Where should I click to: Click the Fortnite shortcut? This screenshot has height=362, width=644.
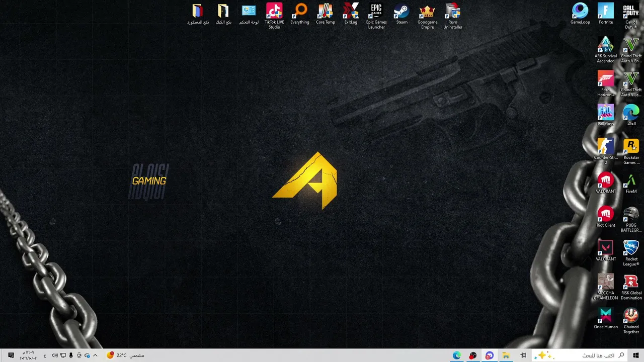point(606,14)
